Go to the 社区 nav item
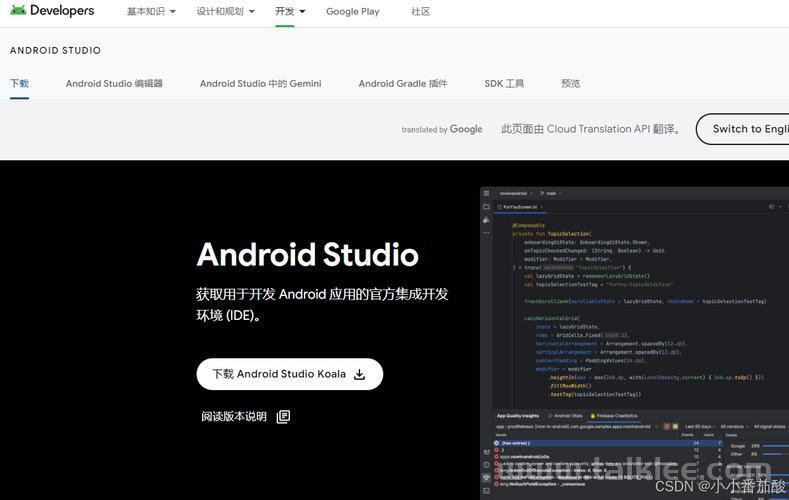Image resolution: width=789 pixels, height=500 pixels. coord(421,11)
